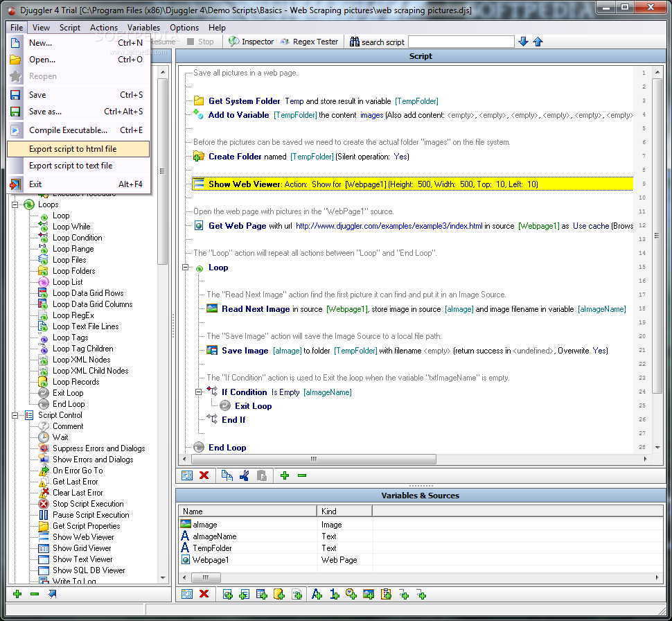Screen dimensions: 672x621
Task: Click the green plus icon below actions tree
Action: pyautogui.click(x=17, y=593)
